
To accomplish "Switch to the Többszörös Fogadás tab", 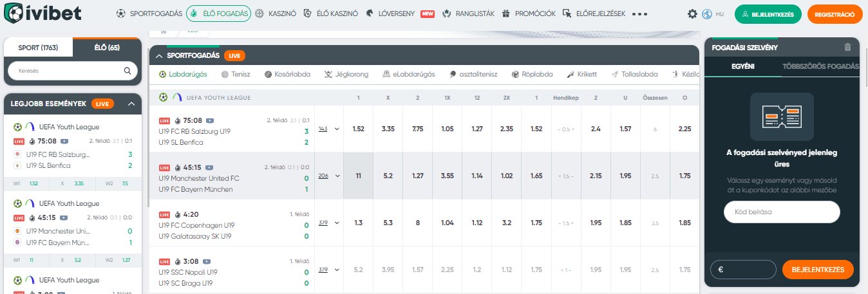I will [x=820, y=66].
